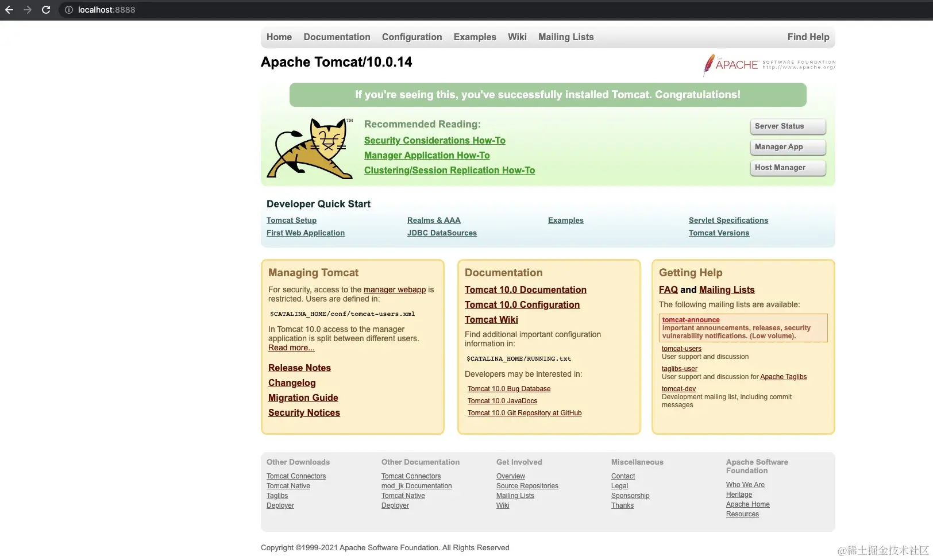Open Tomcat 10.0 Bug Database link
Viewport: 933px width, 560px height.
pos(509,389)
